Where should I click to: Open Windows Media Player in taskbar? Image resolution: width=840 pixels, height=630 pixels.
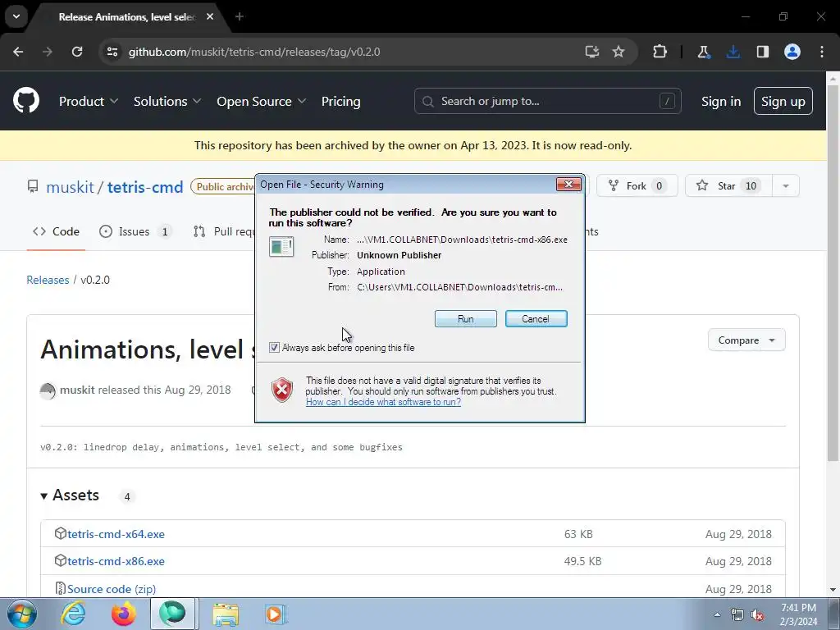click(276, 614)
